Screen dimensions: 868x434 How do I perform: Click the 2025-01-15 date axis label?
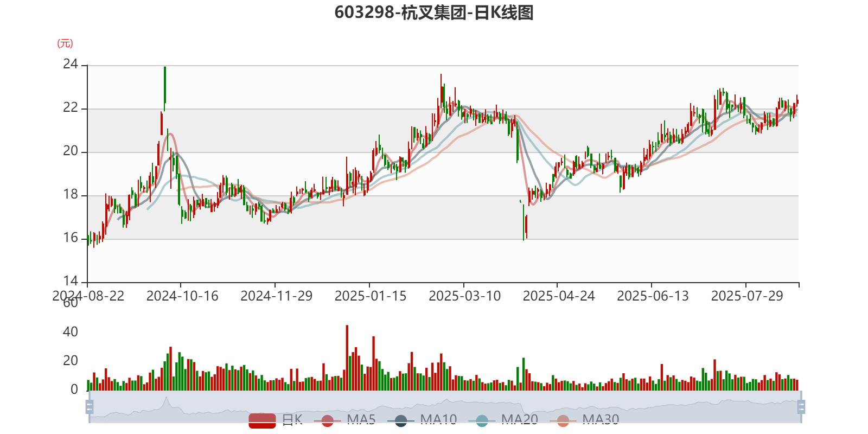coord(371,296)
